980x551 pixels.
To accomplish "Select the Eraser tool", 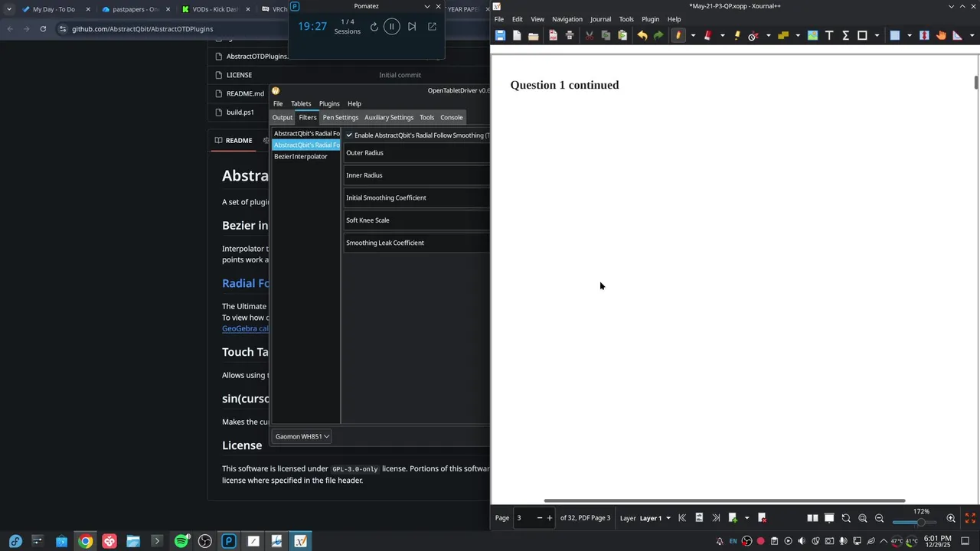I will click(x=707, y=35).
